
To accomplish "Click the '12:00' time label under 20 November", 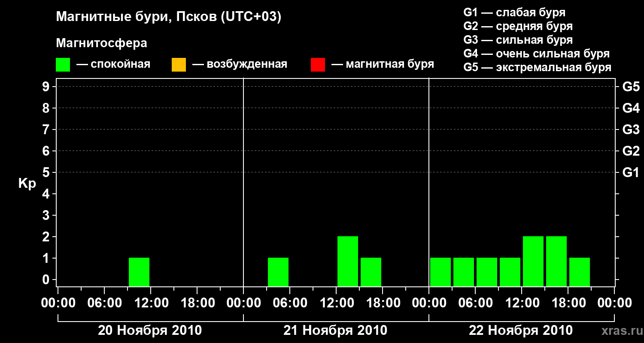I will pyautogui.click(x=151, y=303).
